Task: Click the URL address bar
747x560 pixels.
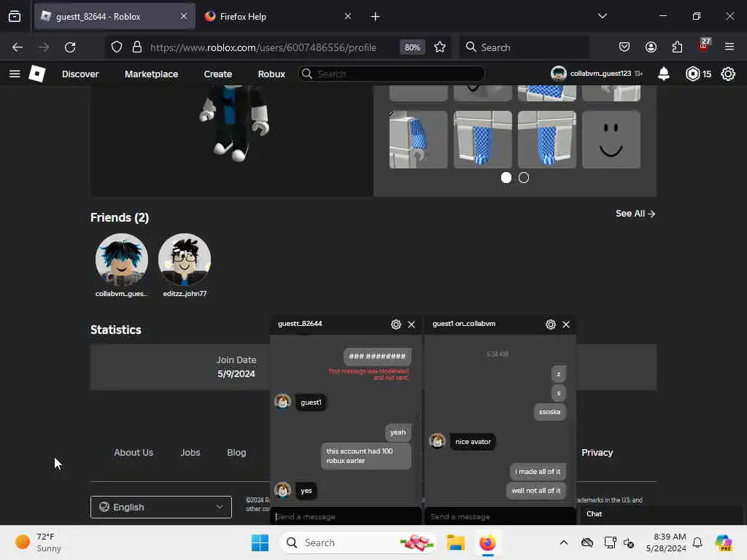Action: coord(263,47)
